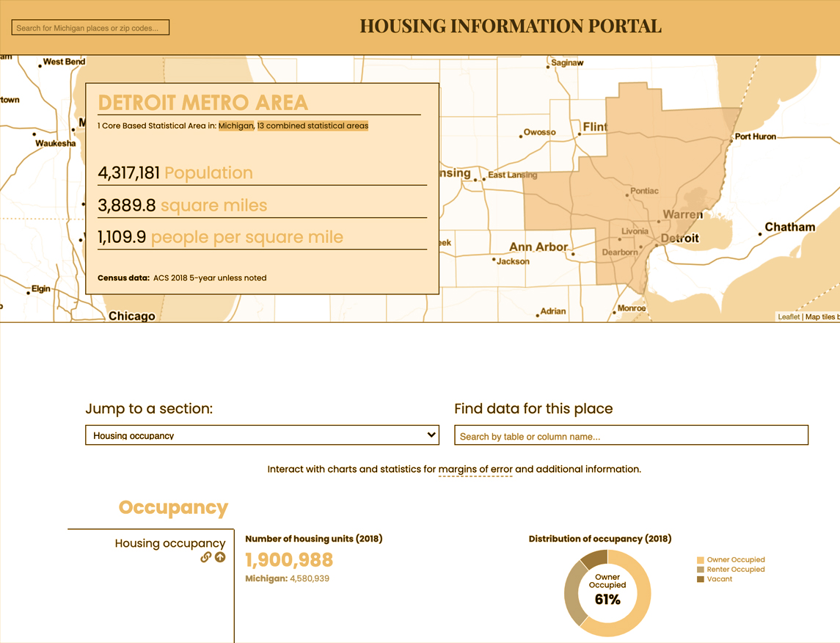The width and height of the screenshot is (840, 643).
Task: Select "Housing occupancy" from the section list
Action: tap(262, 435)
